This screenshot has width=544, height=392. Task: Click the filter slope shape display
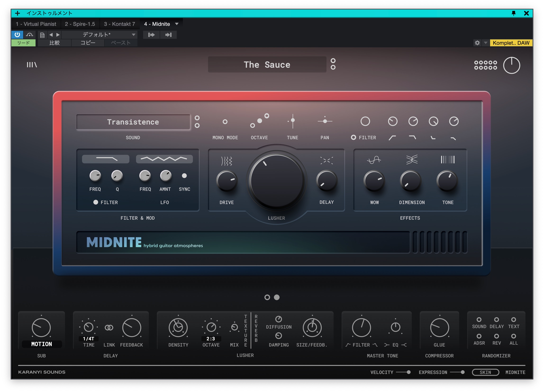pyautogui.click(x=105, y=159)
